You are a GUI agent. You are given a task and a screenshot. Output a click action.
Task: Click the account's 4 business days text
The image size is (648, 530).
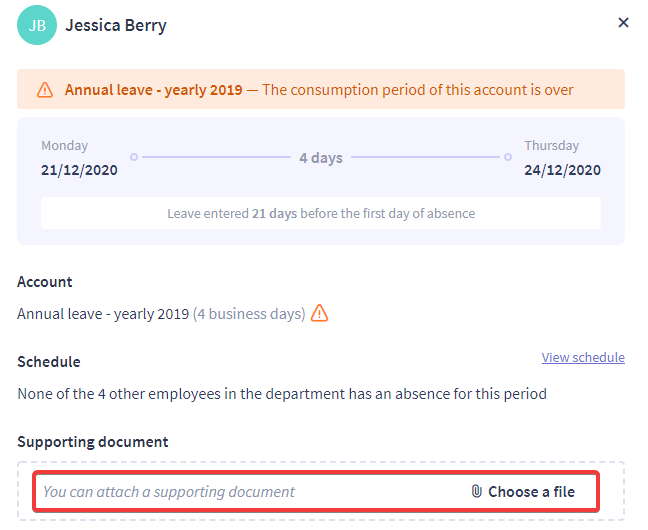tap(249, 314)
